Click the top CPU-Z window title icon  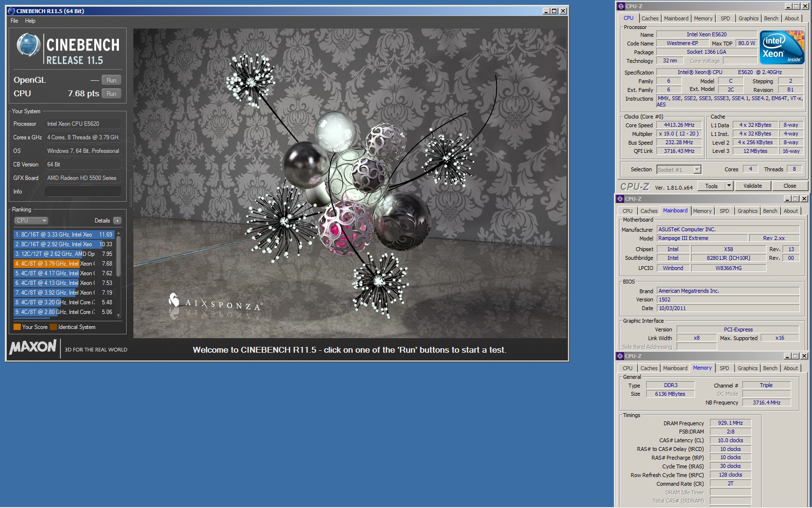621,6
